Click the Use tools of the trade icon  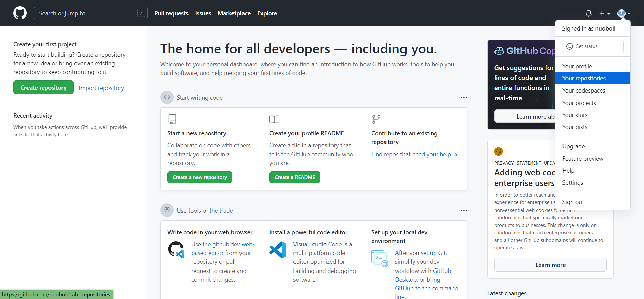click(167, 211)
